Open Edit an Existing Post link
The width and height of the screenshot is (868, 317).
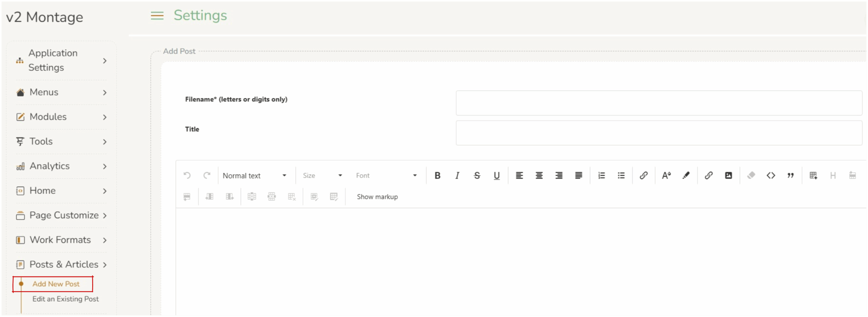coord(65,299)
